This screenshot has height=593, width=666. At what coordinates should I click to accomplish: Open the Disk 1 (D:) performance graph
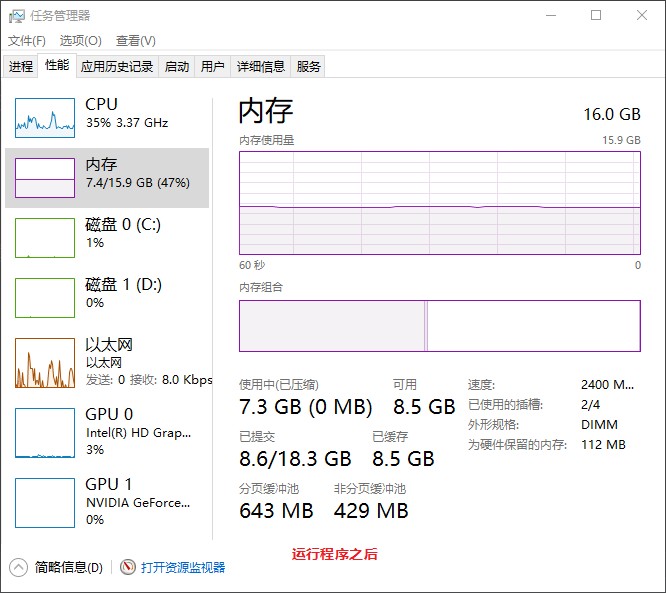point(45,297)
